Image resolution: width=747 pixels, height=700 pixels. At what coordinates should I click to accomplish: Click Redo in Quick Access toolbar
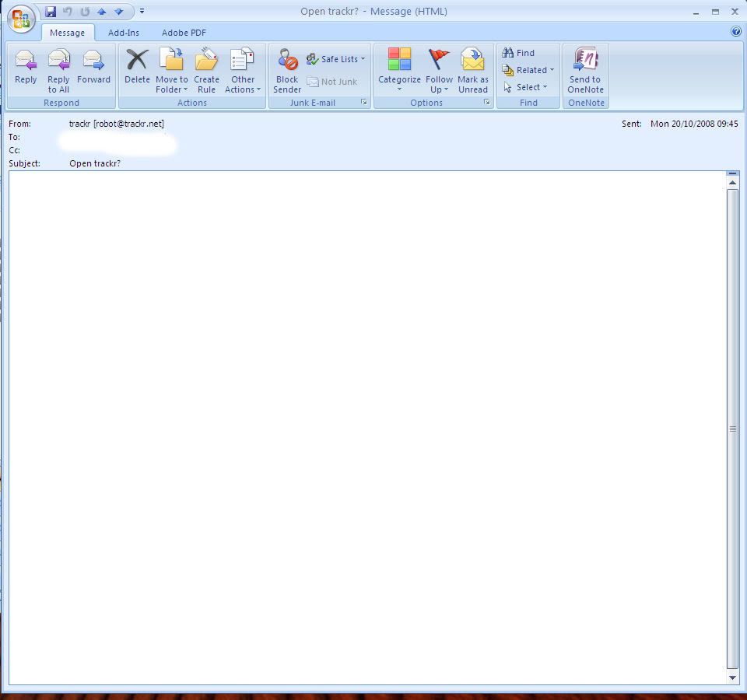[x=85, y=12]
